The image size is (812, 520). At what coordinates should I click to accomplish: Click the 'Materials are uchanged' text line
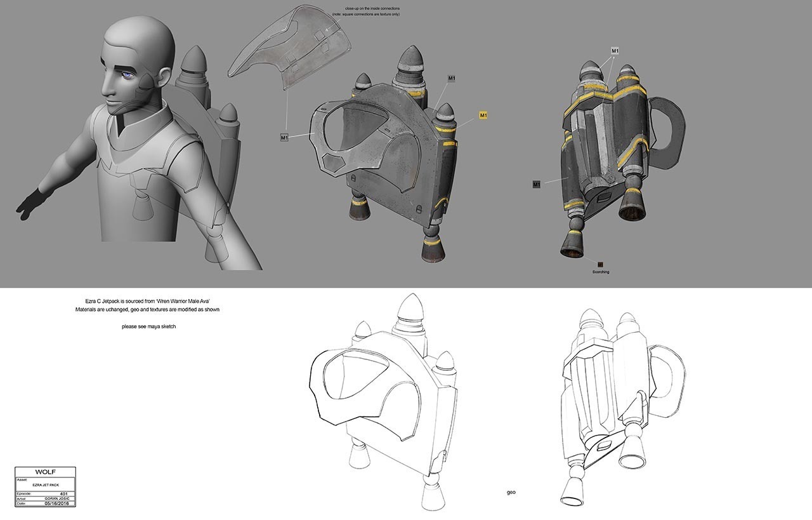tap(147, 309)
